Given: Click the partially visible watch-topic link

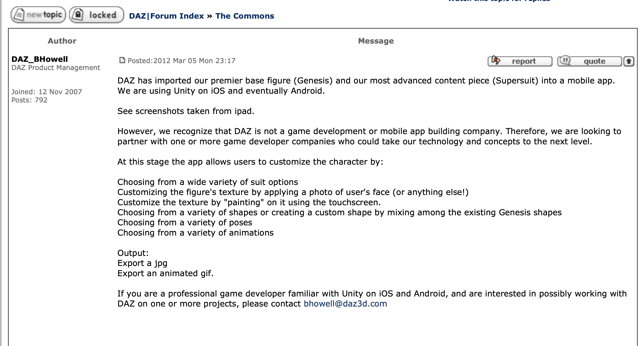Looking at the screenshot, I should click(x=499, y=1).
